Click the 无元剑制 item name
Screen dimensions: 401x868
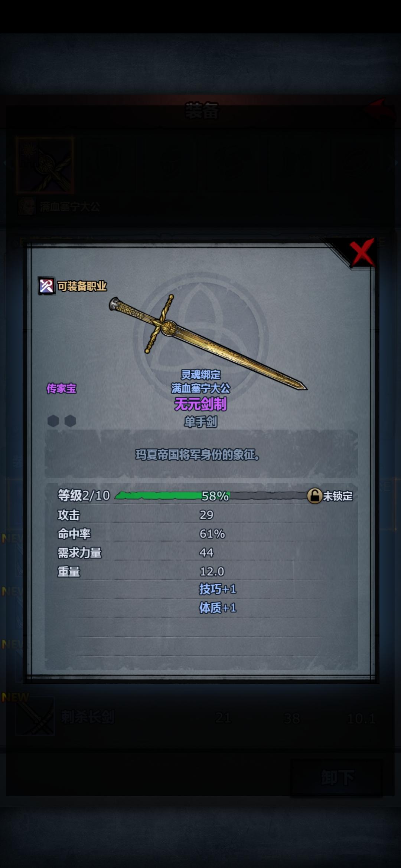(x=200, y=404)
